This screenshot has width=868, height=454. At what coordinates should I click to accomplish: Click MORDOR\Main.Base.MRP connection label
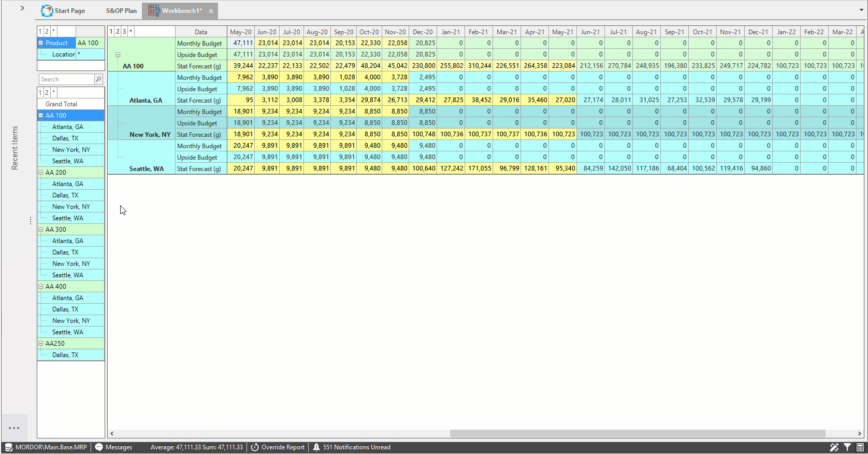[x=51, y=447]
